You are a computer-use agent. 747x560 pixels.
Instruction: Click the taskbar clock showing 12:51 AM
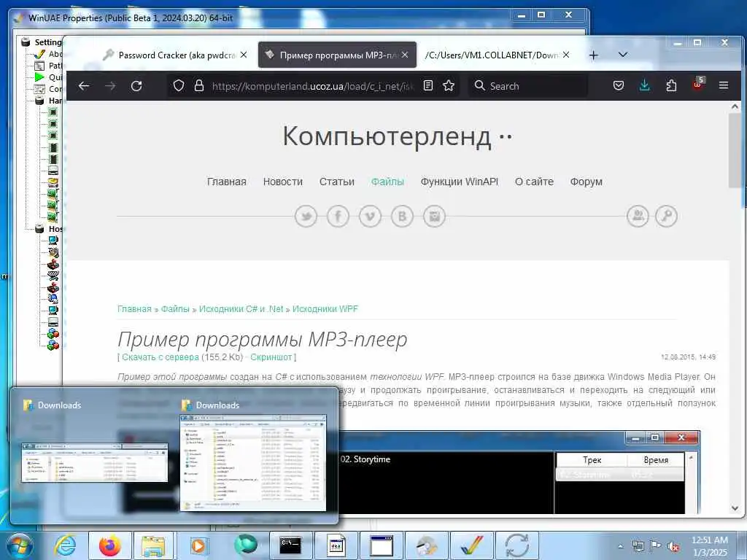[709, 546]
